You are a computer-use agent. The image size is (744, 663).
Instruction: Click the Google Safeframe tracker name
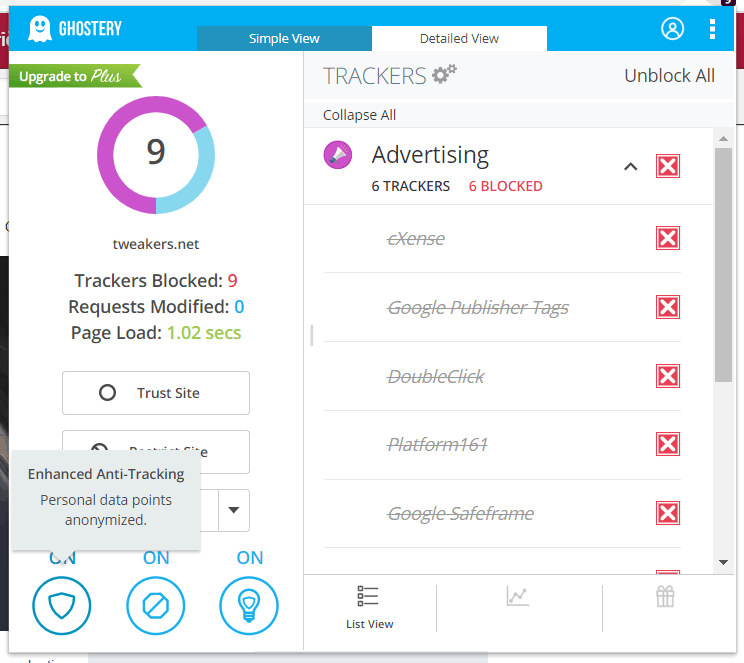pos(460,514)
